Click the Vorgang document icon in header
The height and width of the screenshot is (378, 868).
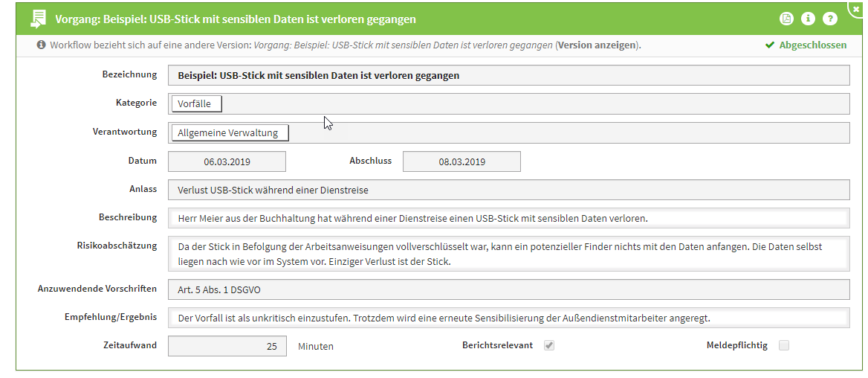pos(38,19)
